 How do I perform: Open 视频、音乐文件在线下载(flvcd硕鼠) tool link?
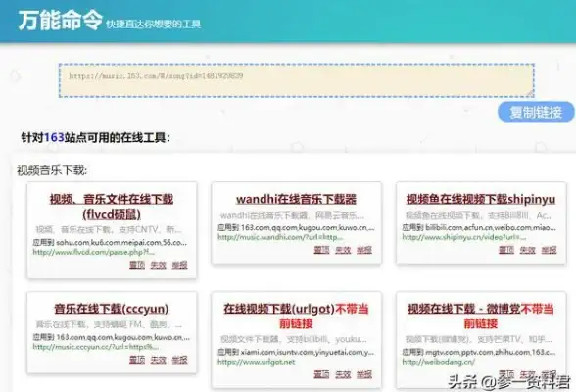pyautogui.click(x=112, y=207)
